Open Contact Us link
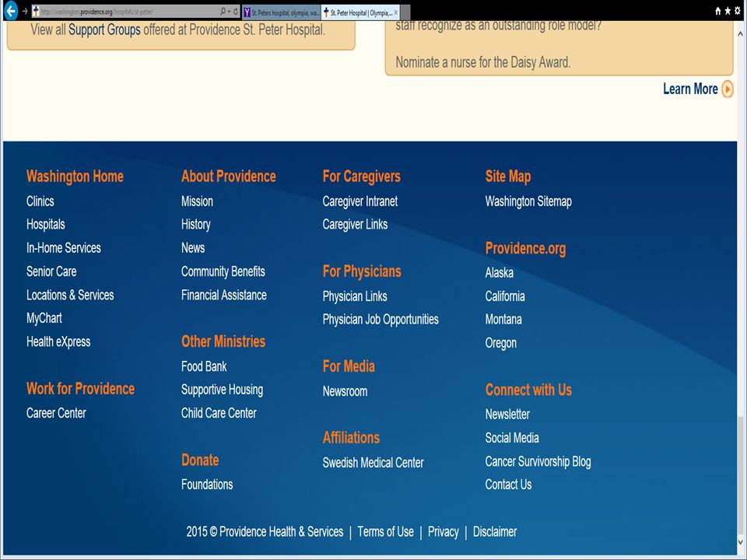747x560 pixels. point(508,485)
